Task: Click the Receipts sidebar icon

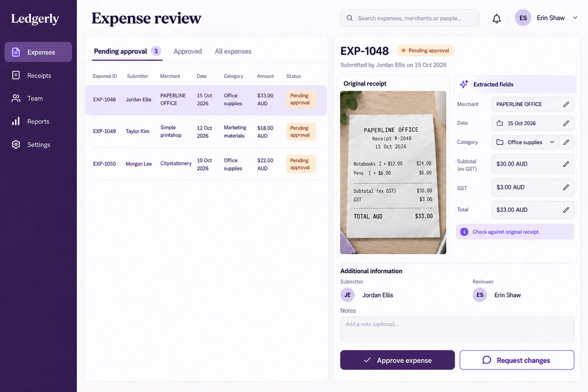Action: coord(16,75)
